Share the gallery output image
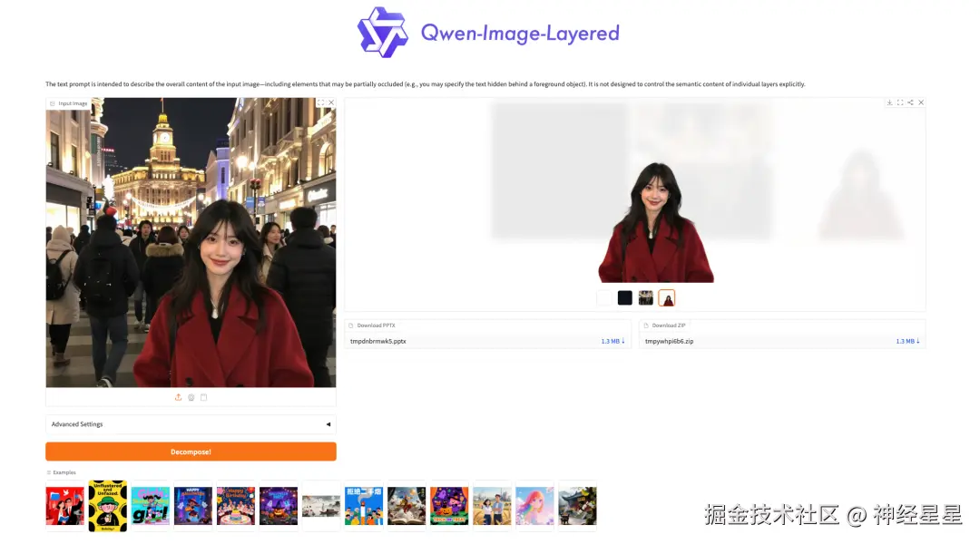The image size is (980, 544). [x=910, y=102]
